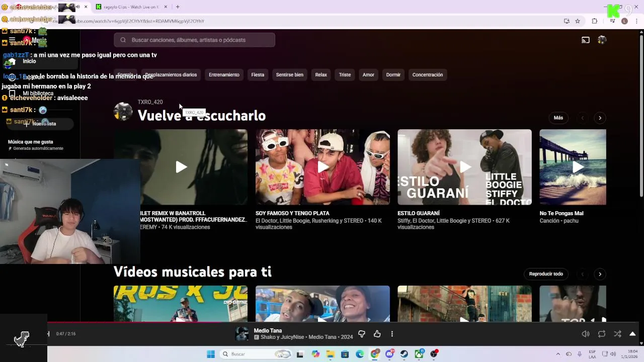The width and height of the screenshot is (644, 362).
Task: Click the taskbar microphone tray icon
Action: point(580,354)
